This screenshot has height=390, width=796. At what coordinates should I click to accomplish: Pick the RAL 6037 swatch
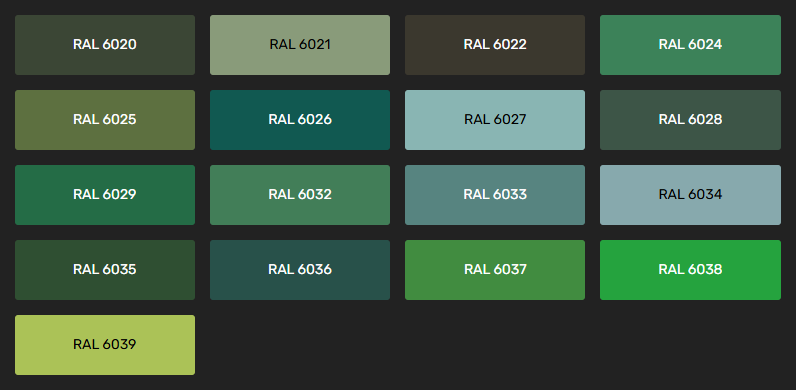click(494, 270)
